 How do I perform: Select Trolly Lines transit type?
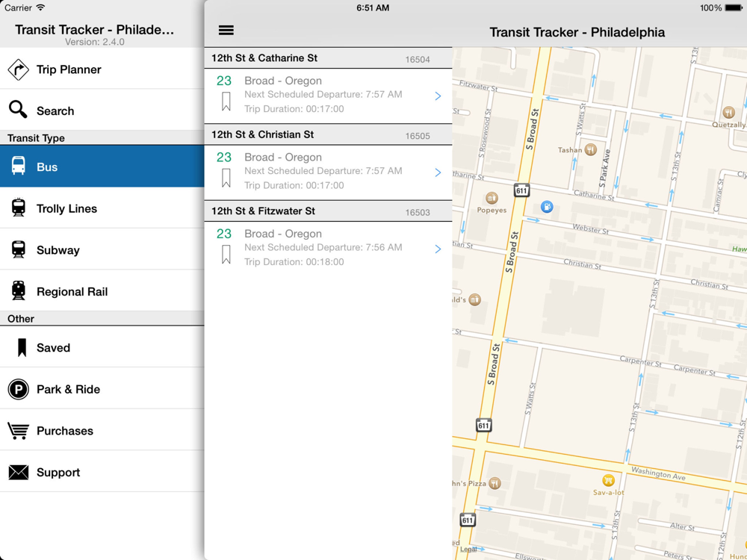click(102, 208)
